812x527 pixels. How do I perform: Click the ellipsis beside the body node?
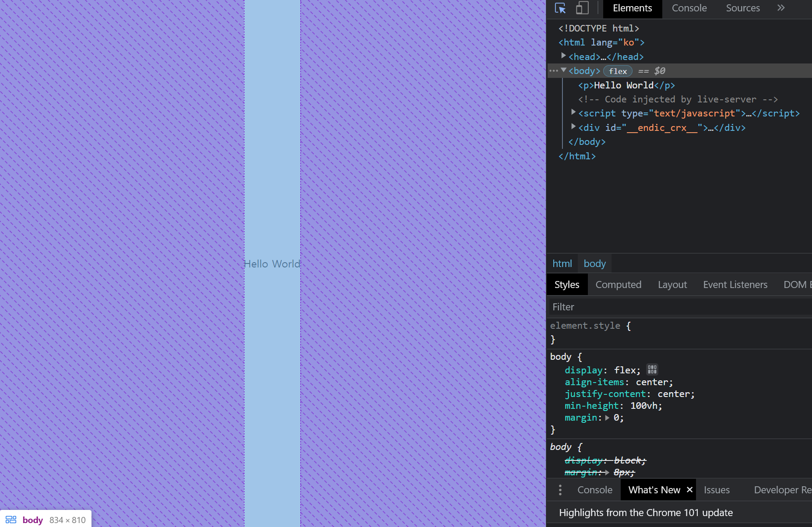tap(554, 71)
